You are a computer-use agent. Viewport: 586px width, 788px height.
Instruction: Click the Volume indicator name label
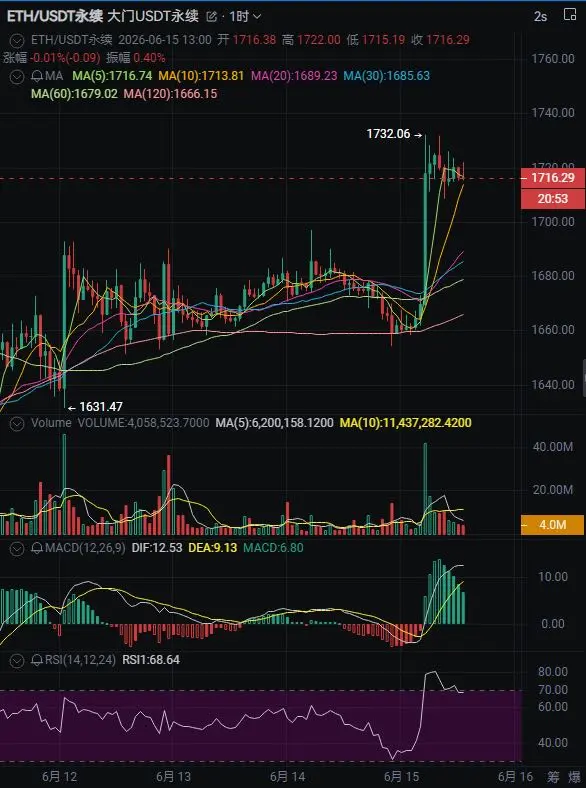coord(51,423)
